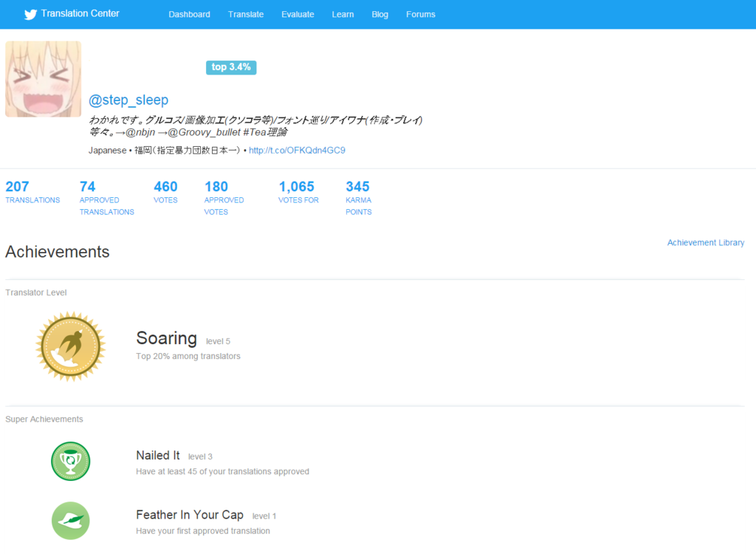Click the Nailed It achievement title
This screenshot has width=756, height=554.
[x=158, y=456]
